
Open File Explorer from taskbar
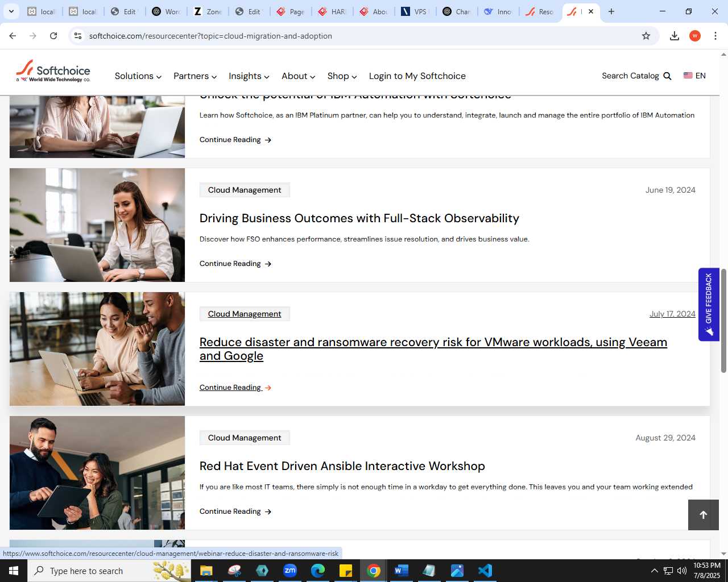(206, 571)
